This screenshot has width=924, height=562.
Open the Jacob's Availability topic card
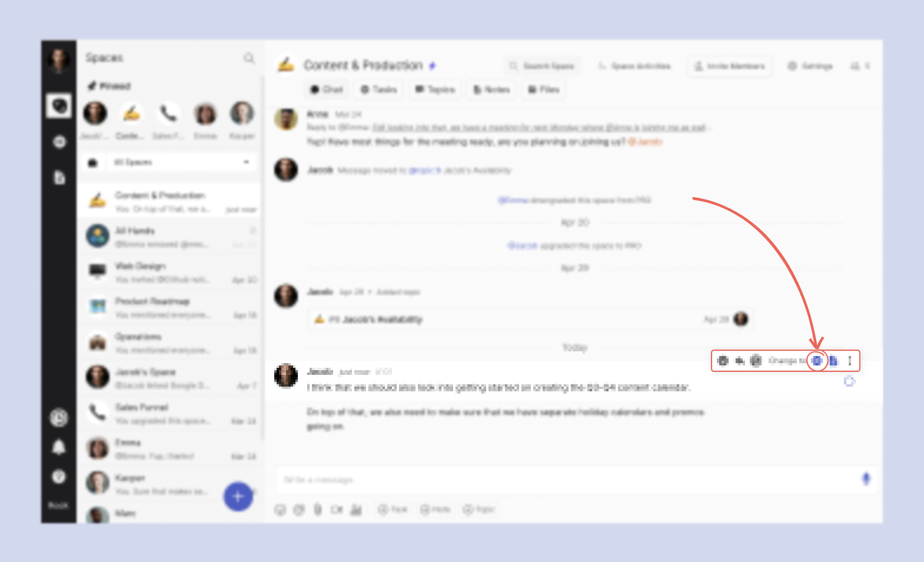531,319
